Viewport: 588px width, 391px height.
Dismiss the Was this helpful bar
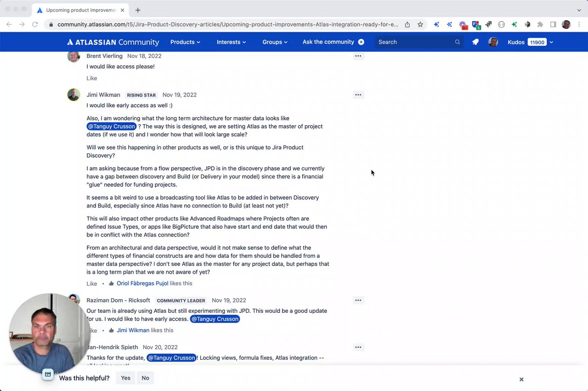[x=521, y=379]
